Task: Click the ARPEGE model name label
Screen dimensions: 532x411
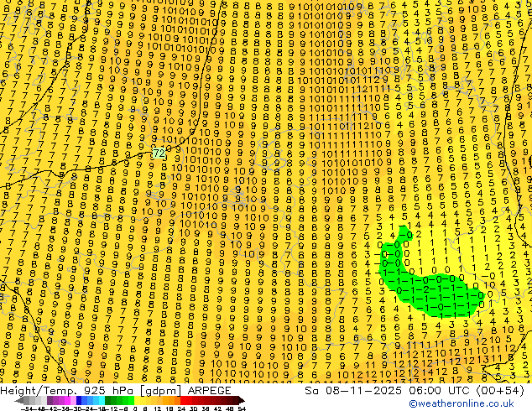Action: 209,391
